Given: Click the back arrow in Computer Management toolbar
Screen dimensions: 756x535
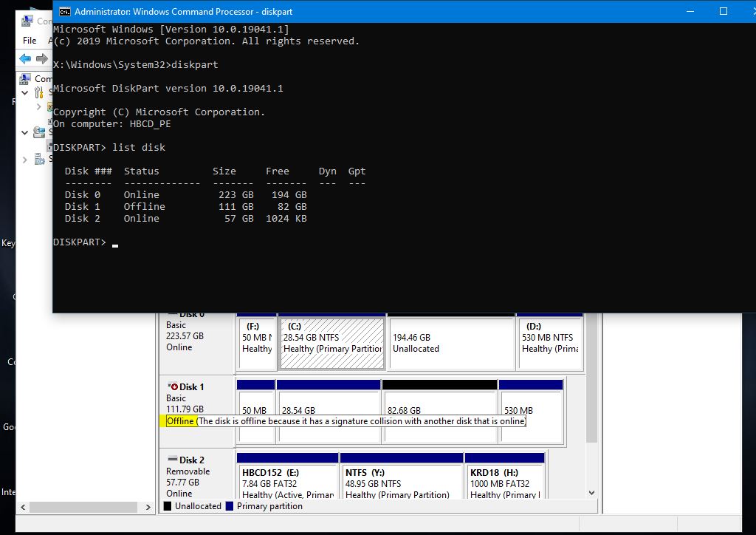Looking at the screenshot, I should pos(25,58).
